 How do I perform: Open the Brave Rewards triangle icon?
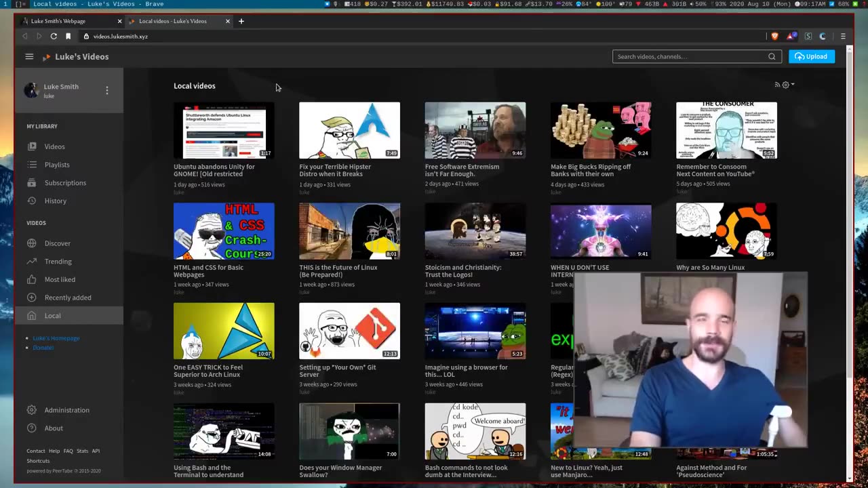click(x=791, y=36)
